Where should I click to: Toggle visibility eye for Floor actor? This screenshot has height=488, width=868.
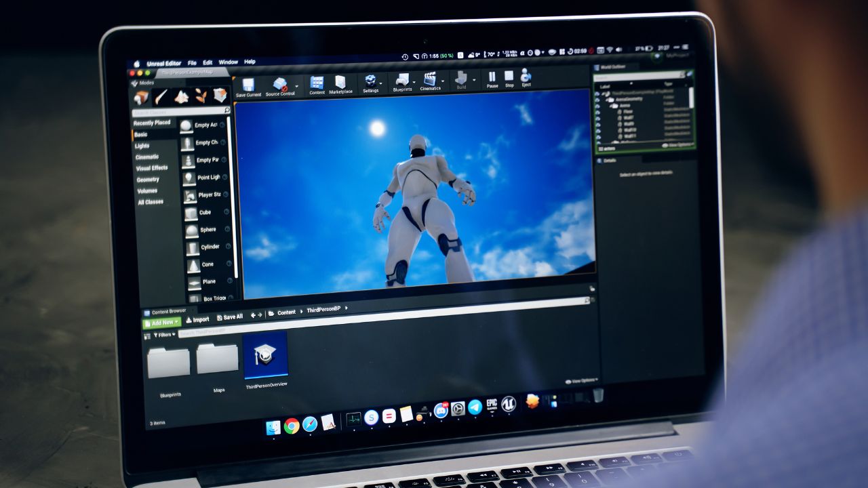coord(598,113)
